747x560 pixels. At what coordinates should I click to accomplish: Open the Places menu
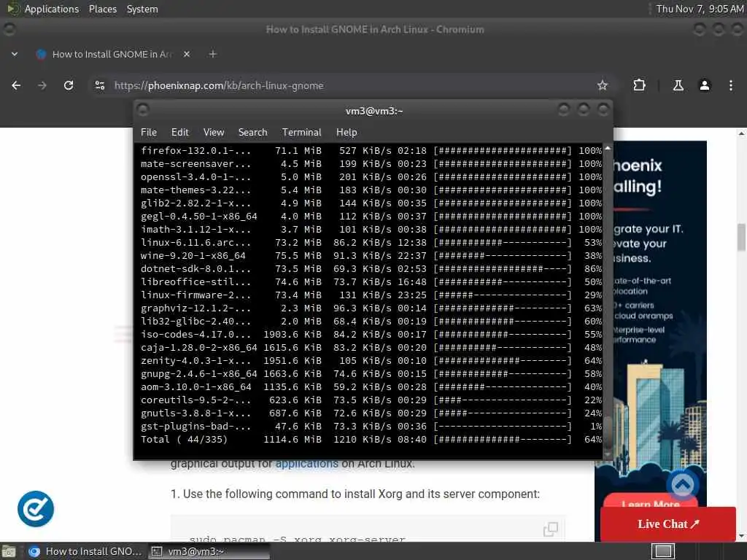(x=102, y=9)
